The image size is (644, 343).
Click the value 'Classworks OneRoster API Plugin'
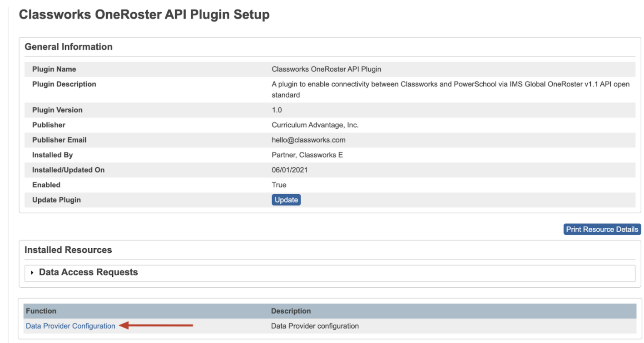click(326, 69)
